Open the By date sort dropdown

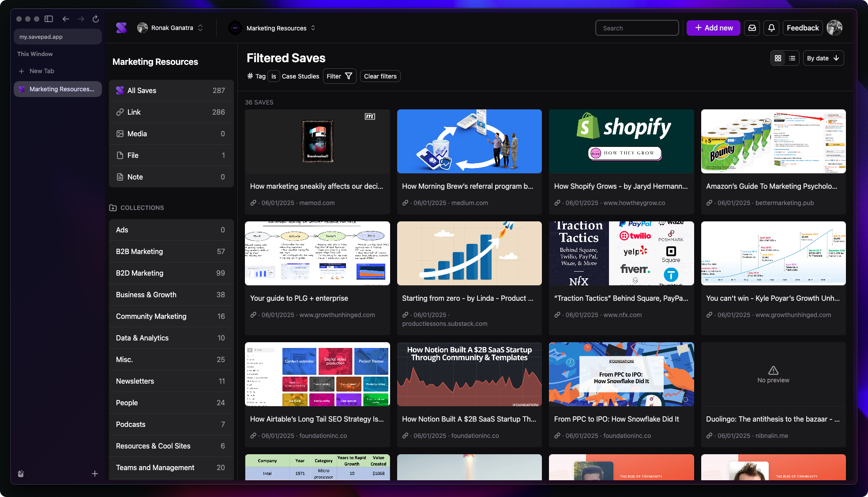click(823, 58)
